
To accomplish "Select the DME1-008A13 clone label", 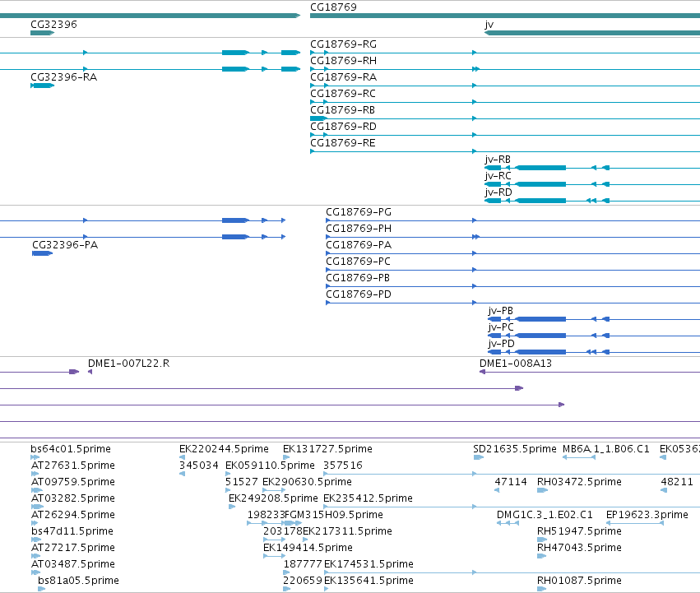I will [x=516, y=364].
